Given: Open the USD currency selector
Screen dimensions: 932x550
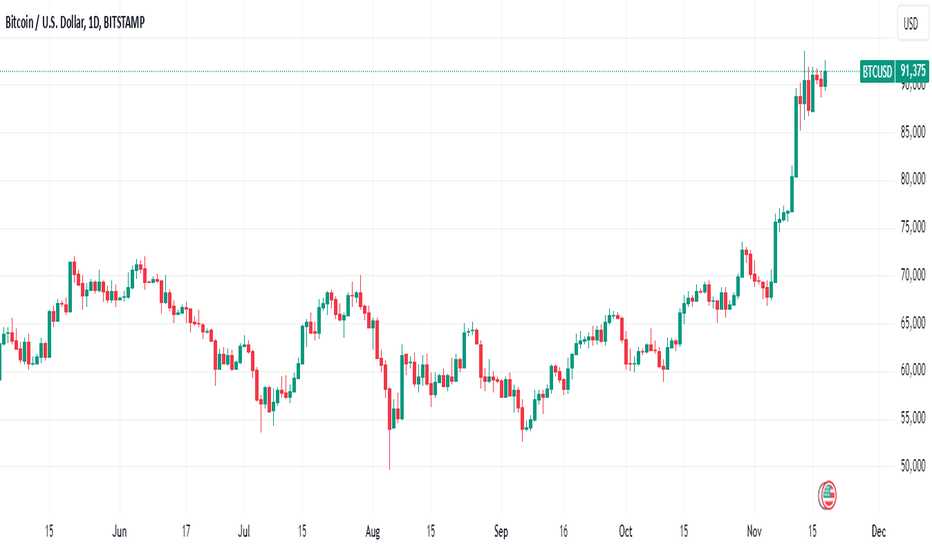Looking at the screenshot, I should tap(911, 23).
